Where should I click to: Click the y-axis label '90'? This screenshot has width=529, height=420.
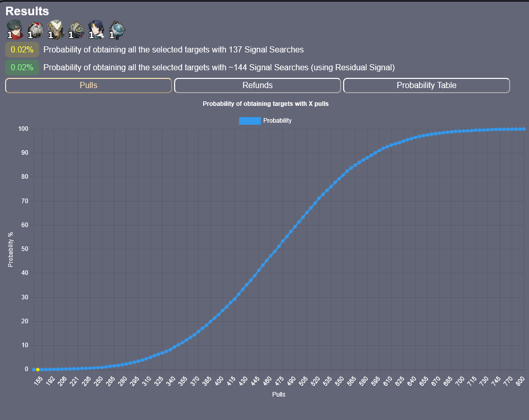click(x=24, y=153)
